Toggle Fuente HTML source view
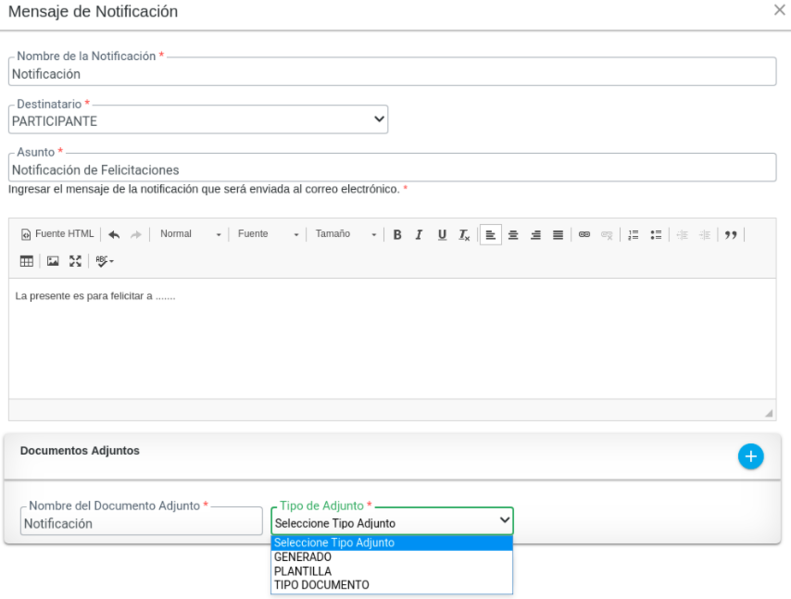 [57, 234]
